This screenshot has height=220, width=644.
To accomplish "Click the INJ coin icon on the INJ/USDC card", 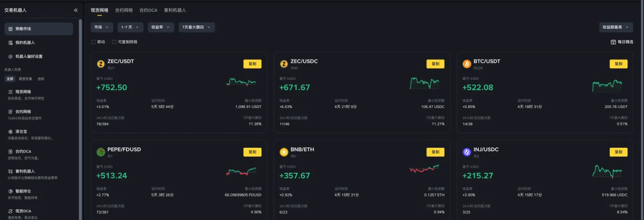I will (x=467, y=152).
